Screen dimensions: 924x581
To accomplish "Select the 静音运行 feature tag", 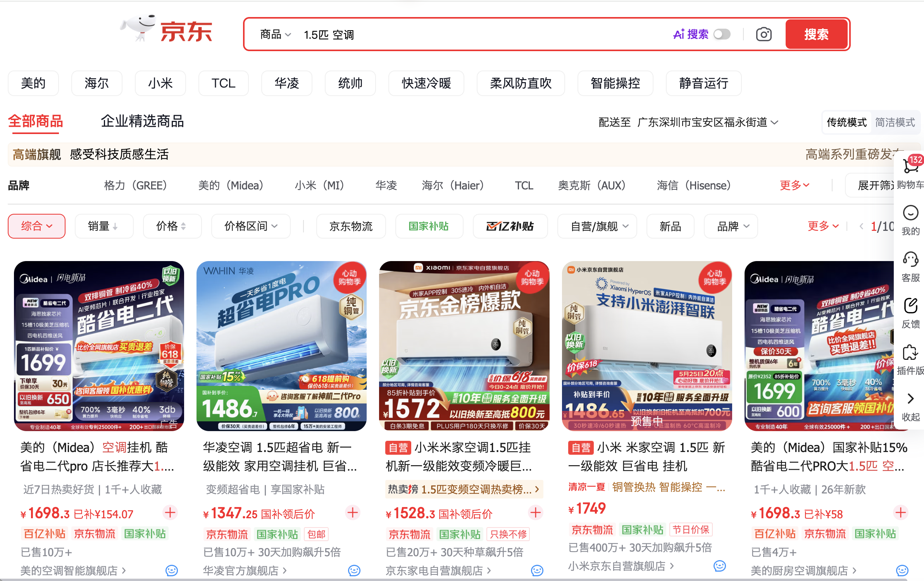I will tap(703, 83).
